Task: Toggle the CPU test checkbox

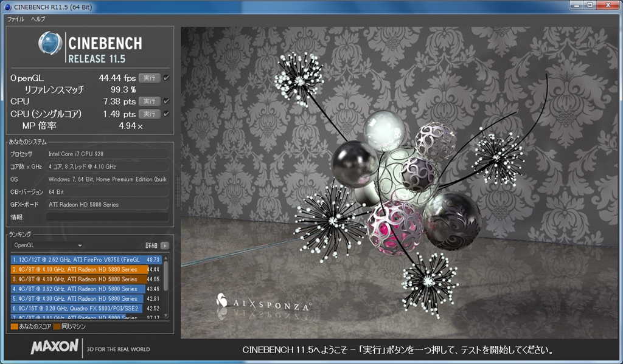Action: tap(166, 101)
